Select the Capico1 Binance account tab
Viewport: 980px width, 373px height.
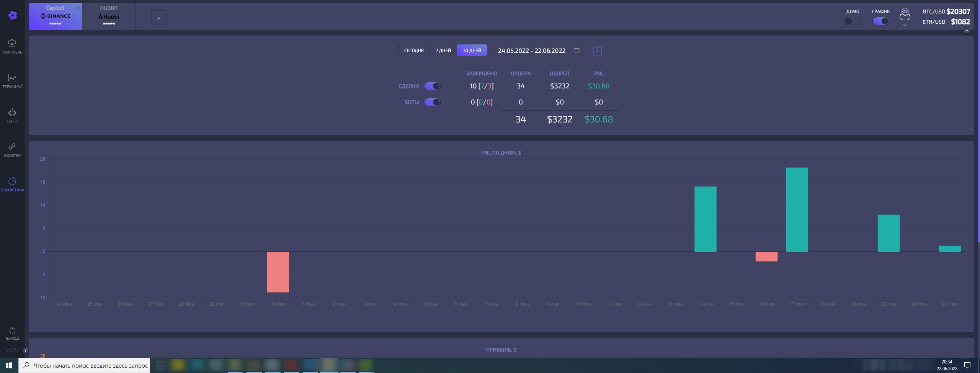55,16
